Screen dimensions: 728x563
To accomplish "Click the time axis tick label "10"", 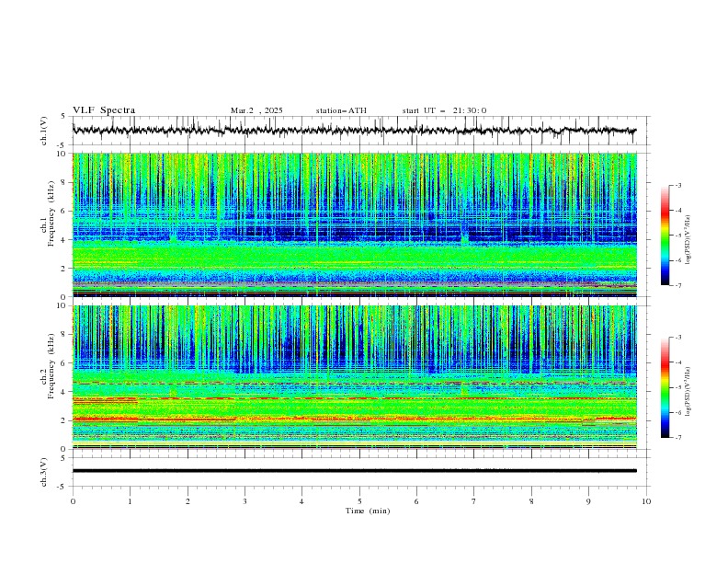I will pos(646,501).
